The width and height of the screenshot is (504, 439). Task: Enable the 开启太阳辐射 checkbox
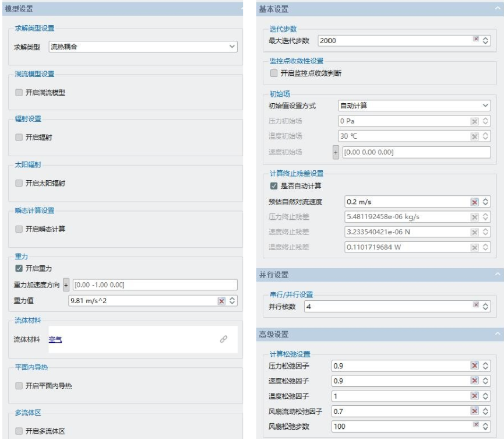tap(19, 183)
